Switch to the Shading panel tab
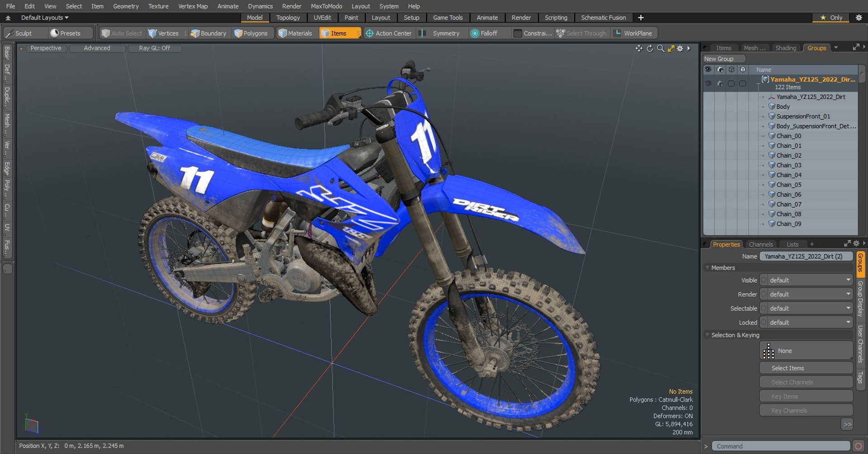 [786, 47]
